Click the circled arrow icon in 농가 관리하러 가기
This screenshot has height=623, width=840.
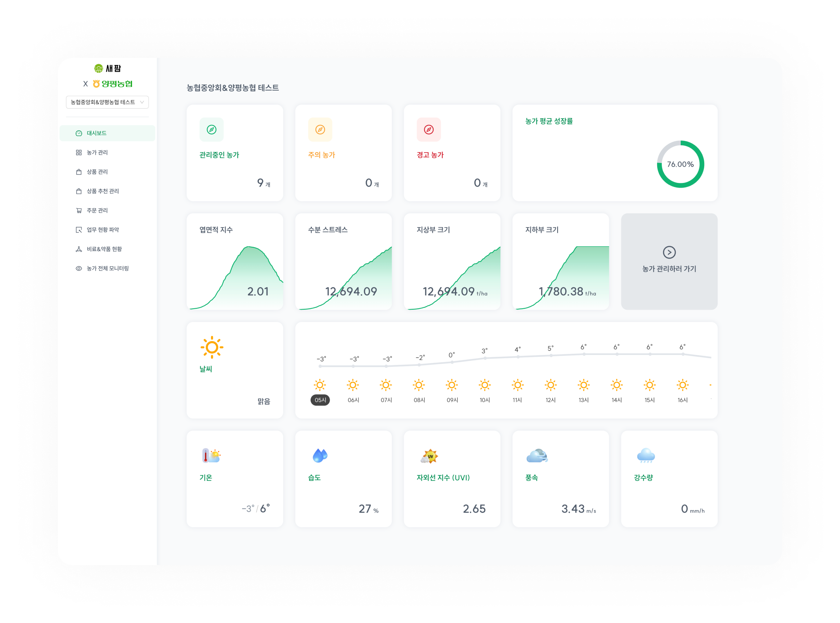point(669,252)
